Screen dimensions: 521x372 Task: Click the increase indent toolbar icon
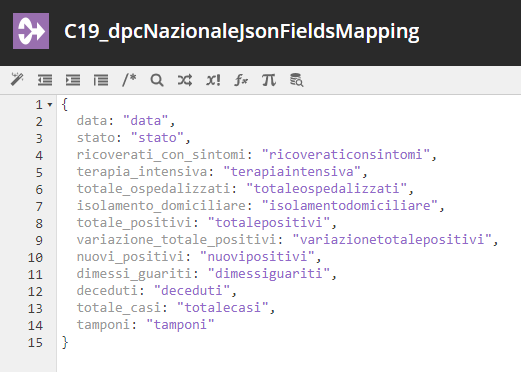73,80
